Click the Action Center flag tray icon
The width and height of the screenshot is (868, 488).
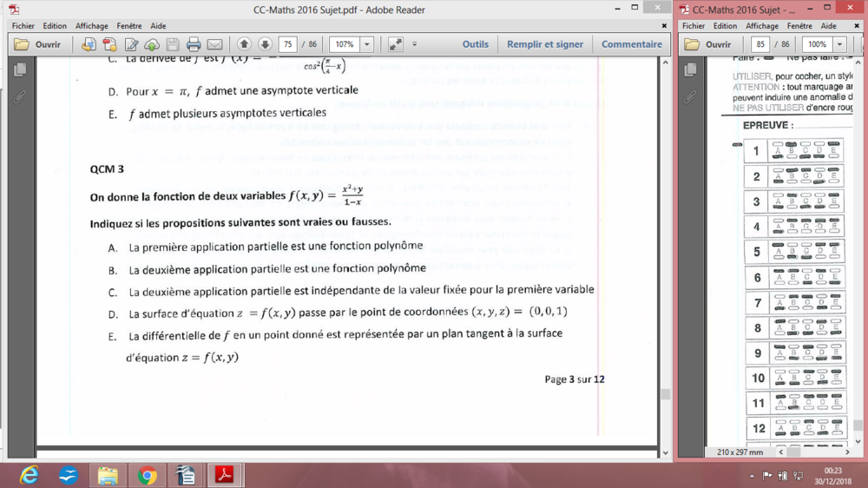(767, 476)
